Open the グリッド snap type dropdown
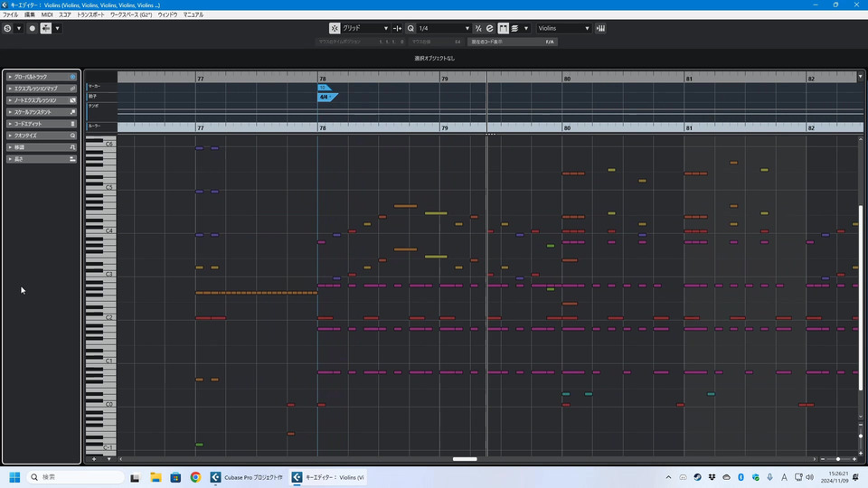 [x=366, y=28]
